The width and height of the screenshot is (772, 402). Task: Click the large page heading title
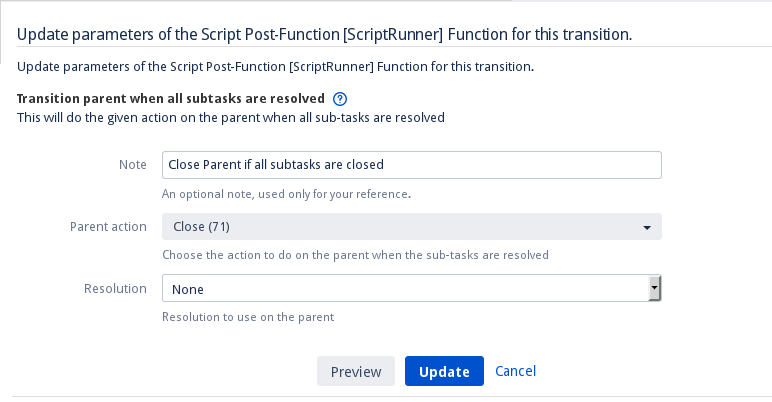(325, 35)
